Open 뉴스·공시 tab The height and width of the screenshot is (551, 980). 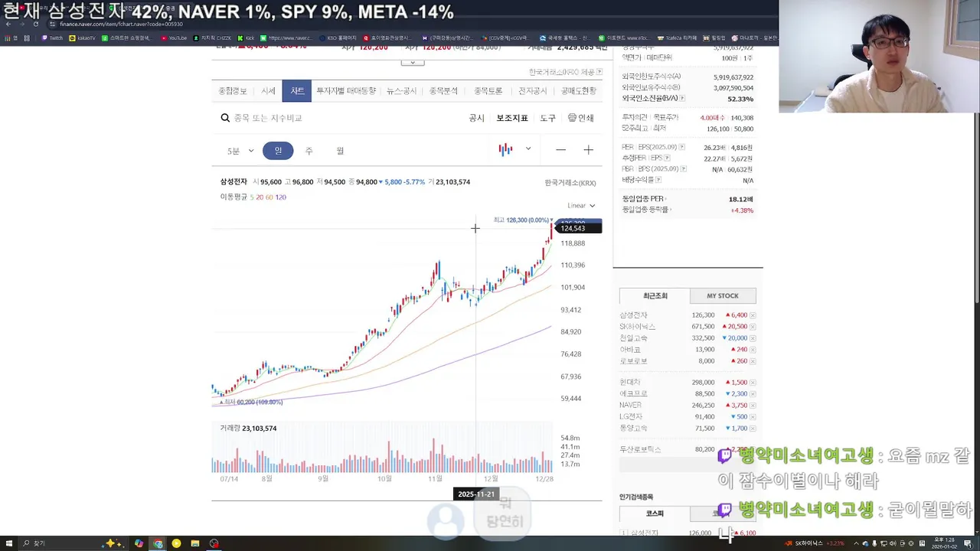(x=401, y=91)
